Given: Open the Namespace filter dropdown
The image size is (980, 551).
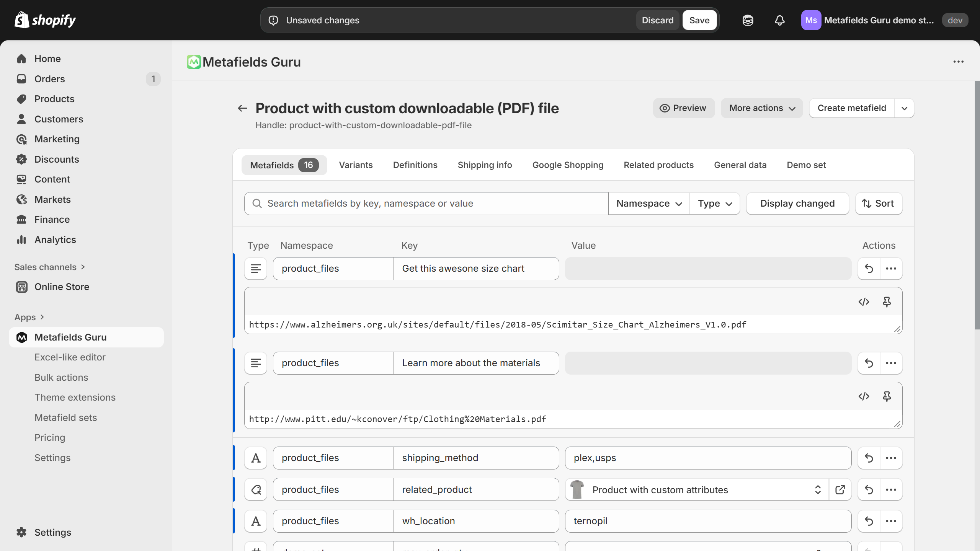Looking at the screenshot, I should (648, 203).
